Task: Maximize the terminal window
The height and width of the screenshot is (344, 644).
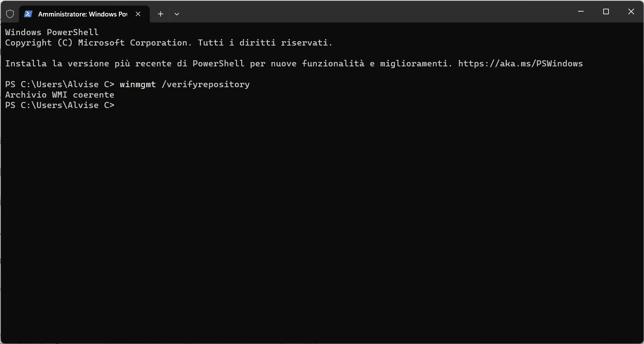Action: [x=606, y=12]
